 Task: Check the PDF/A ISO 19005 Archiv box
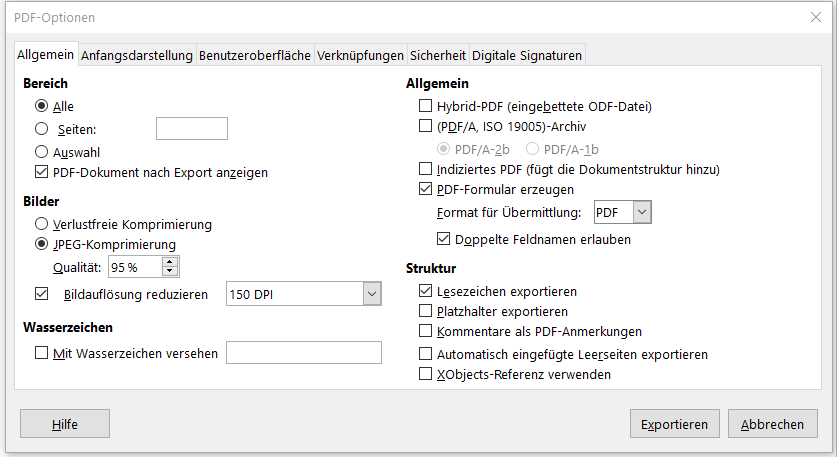tap(425, 126)
